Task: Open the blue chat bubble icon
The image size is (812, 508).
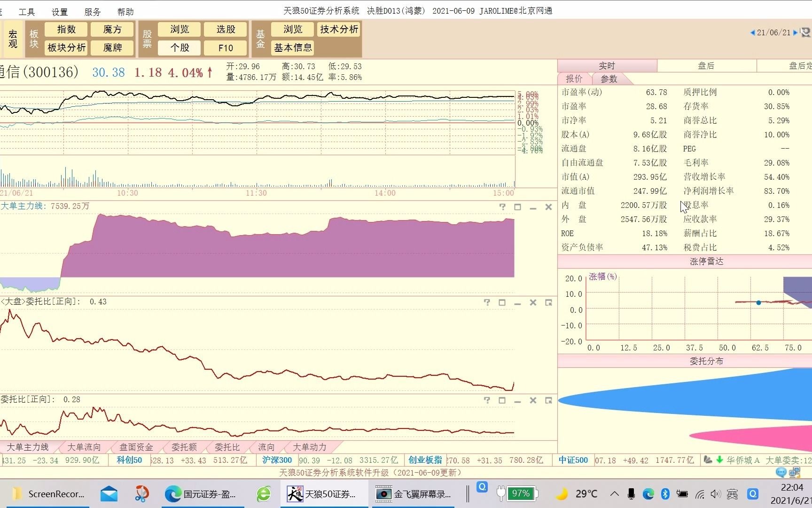Action: click(781, 472)
